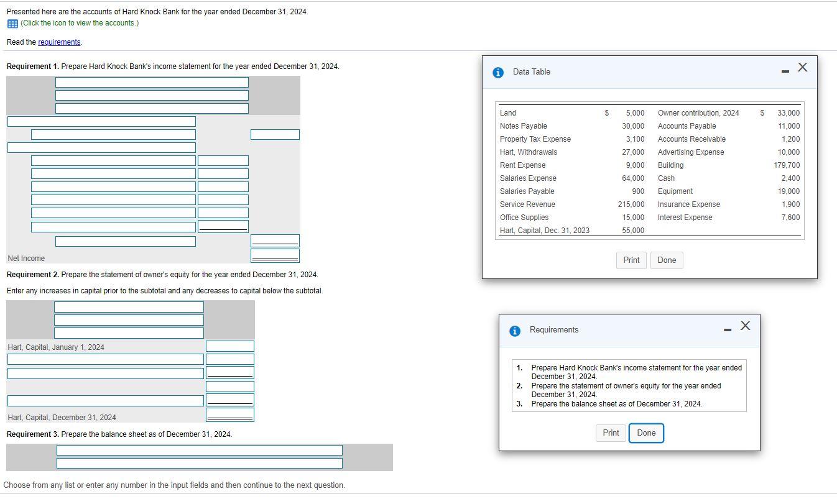Close the Data Table dialog

coord(803,67)
